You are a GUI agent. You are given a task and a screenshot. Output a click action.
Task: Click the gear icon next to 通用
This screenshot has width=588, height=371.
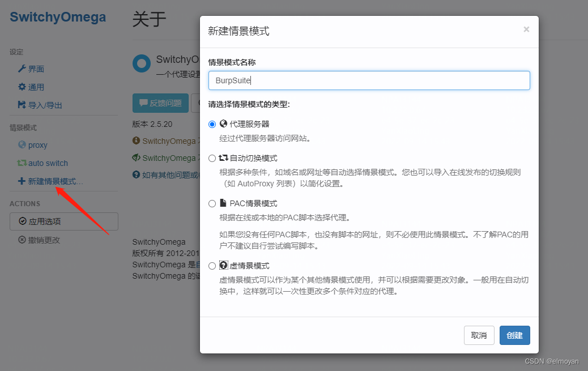(22, 87)
